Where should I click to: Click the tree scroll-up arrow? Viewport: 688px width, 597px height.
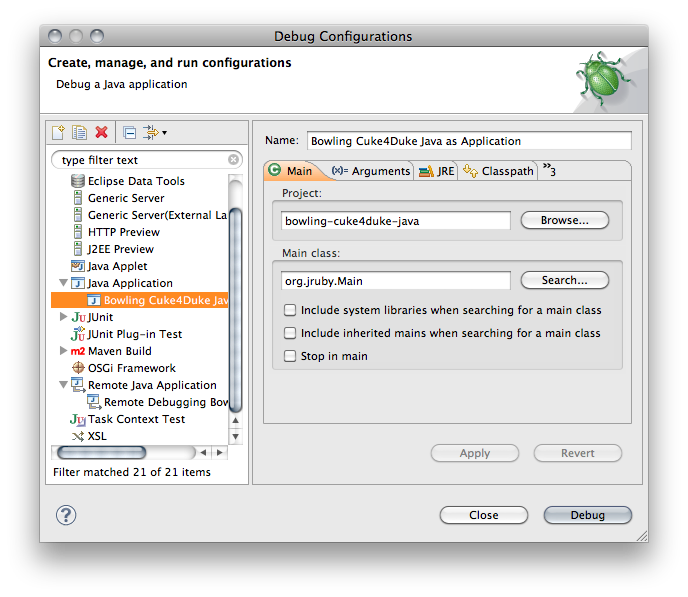(x=236, y=420)
